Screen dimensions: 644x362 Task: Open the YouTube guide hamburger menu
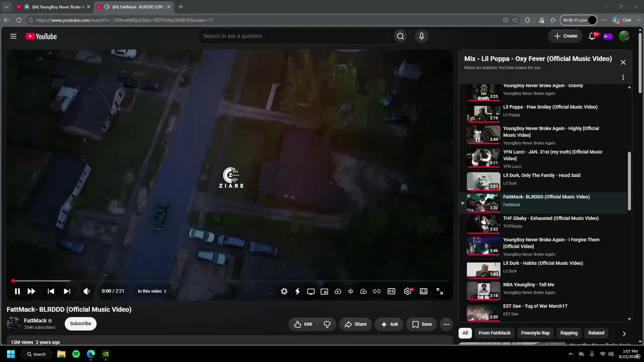click(14, 36)
